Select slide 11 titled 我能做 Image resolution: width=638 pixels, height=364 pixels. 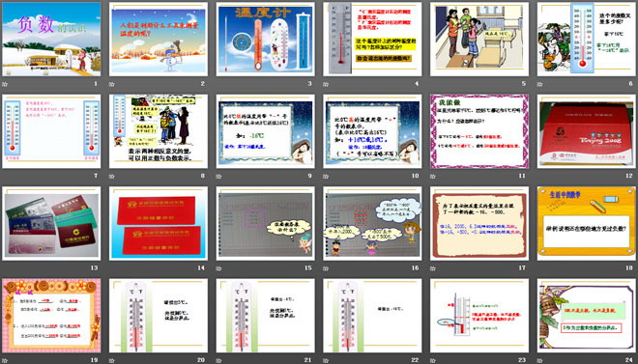point(479,131)
